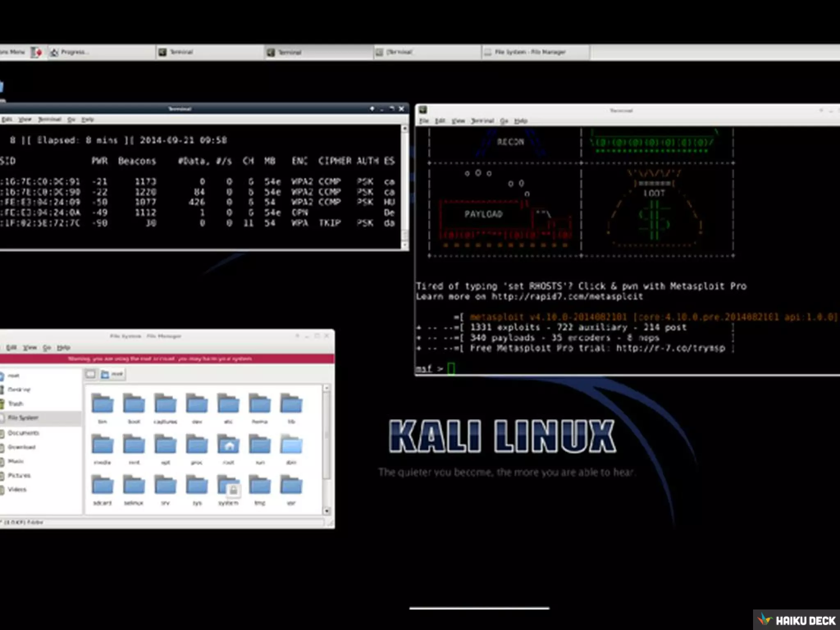
Task: Select Trash in File Manager sidebar
Action: (x=15, y=404)
